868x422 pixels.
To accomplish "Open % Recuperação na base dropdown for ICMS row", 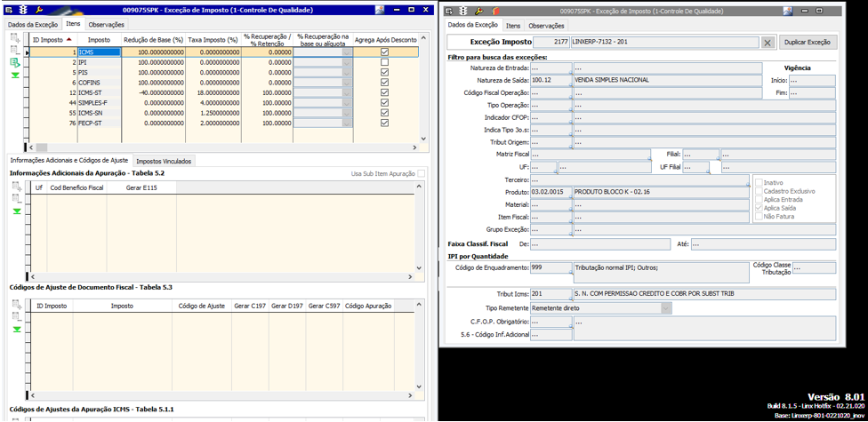I will [x=346, y=52].
